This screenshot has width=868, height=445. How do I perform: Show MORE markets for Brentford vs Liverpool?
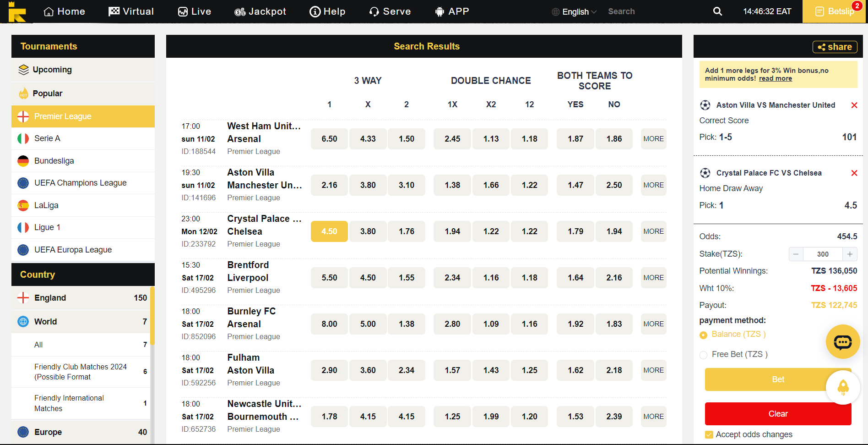653,278
